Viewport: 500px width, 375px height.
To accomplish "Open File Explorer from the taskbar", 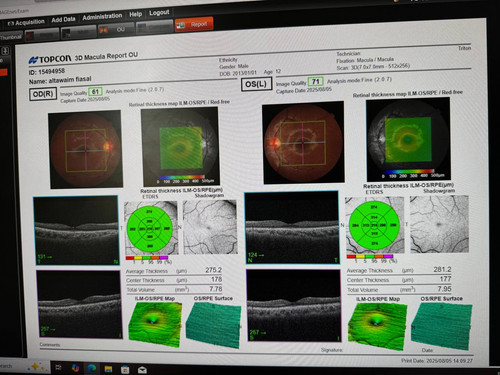I will [x=108, y=369].
